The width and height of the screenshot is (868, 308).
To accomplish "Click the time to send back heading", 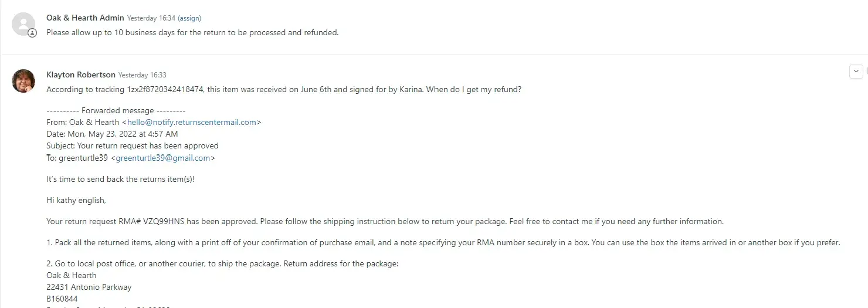I will (120, 179).
